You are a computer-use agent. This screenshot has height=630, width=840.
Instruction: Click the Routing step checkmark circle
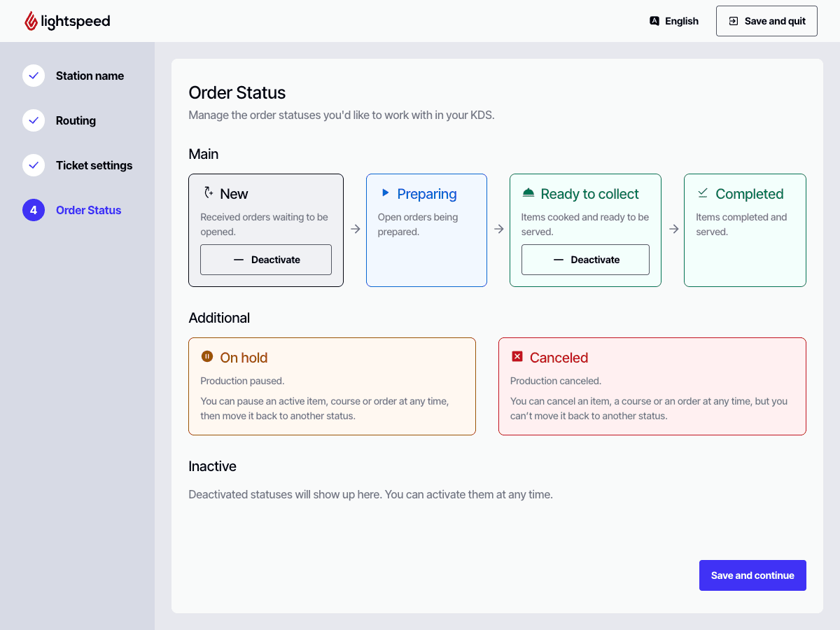[x=34, y=120]
